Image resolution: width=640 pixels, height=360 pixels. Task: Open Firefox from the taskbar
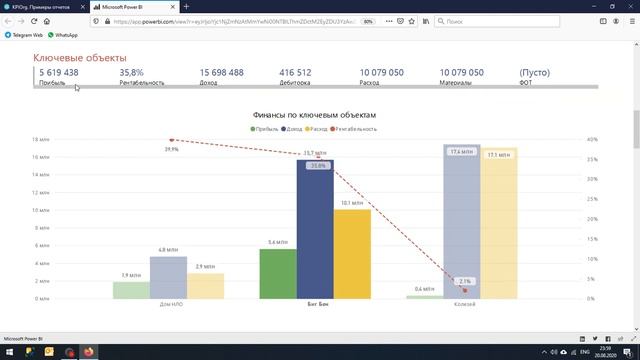[x=89, y=352]
